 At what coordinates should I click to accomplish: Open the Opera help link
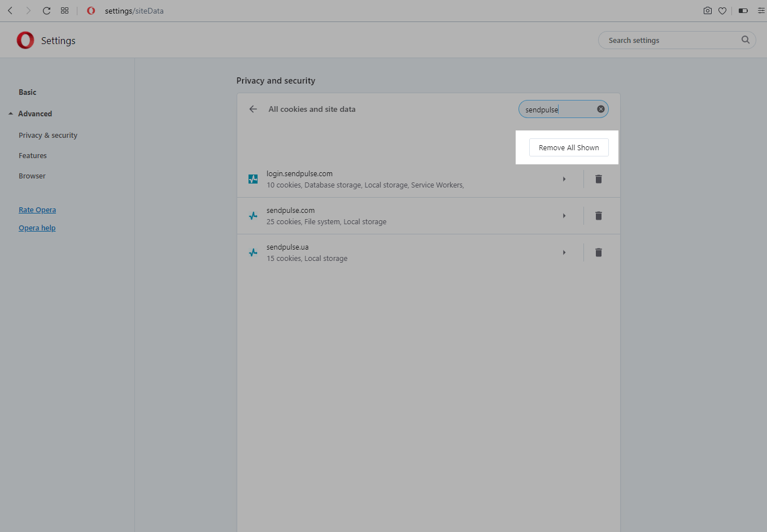click(x=37, y=228)
